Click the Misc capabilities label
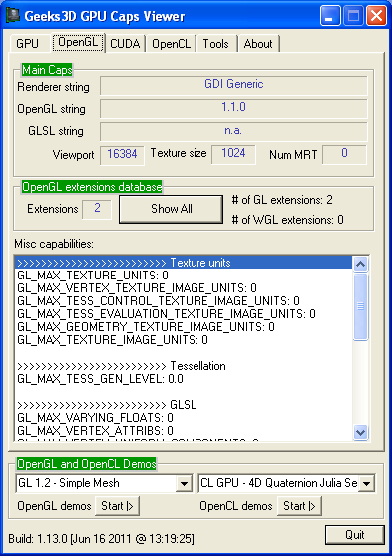 [54, 244]
